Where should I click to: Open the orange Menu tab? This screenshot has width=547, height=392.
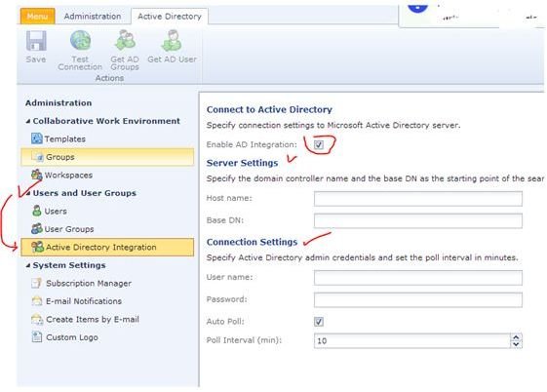38,17
